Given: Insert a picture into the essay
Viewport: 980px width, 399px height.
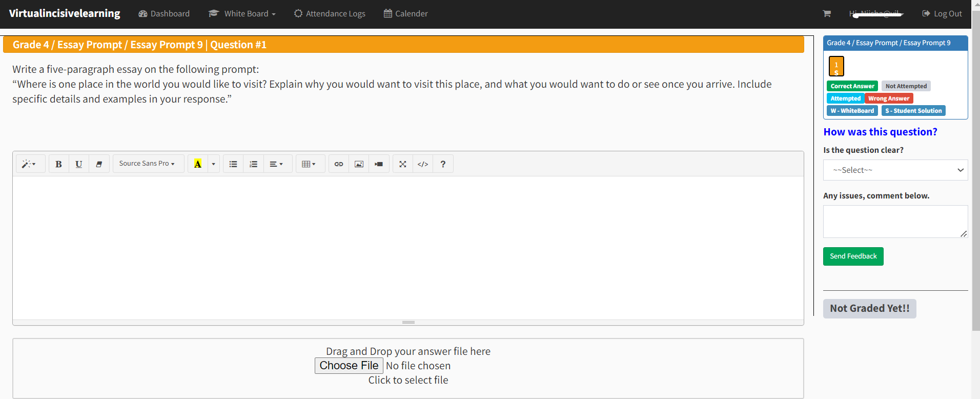Looking at the screenshot, I should click(x=359, y=164).
